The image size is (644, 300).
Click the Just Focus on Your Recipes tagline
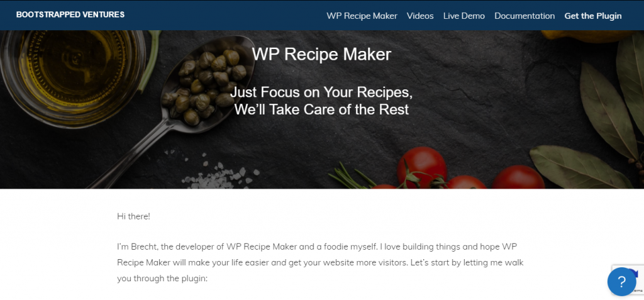(x=321, y=101)
